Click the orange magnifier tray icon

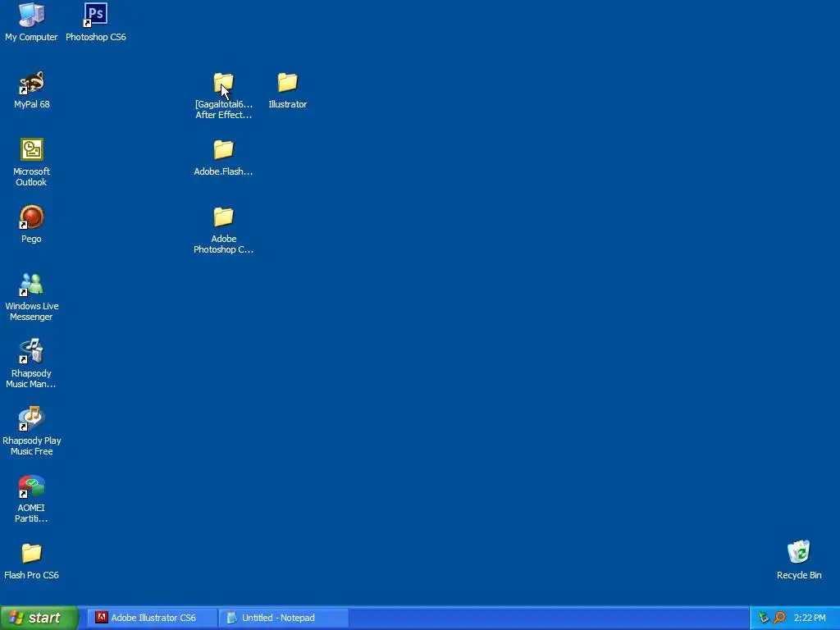point(779,618)
